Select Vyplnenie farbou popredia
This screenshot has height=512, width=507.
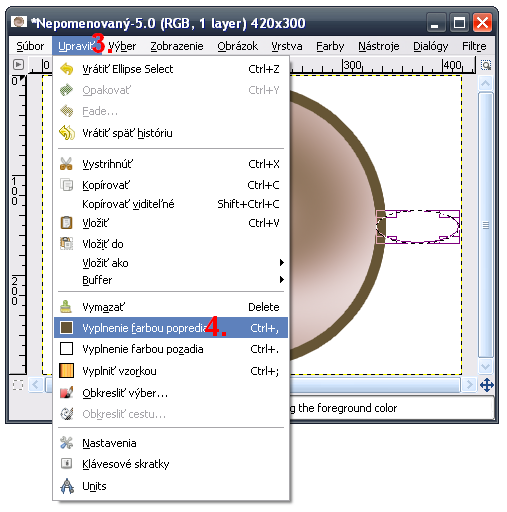(x=171, y=328)
